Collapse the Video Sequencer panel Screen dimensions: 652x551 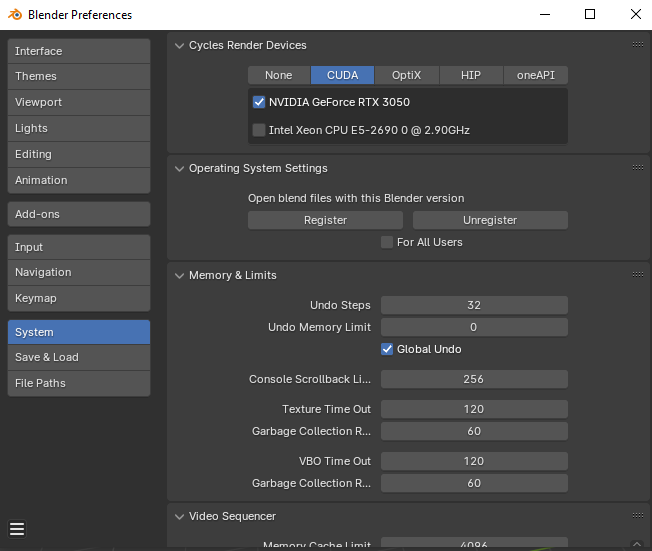click(180, 516)
